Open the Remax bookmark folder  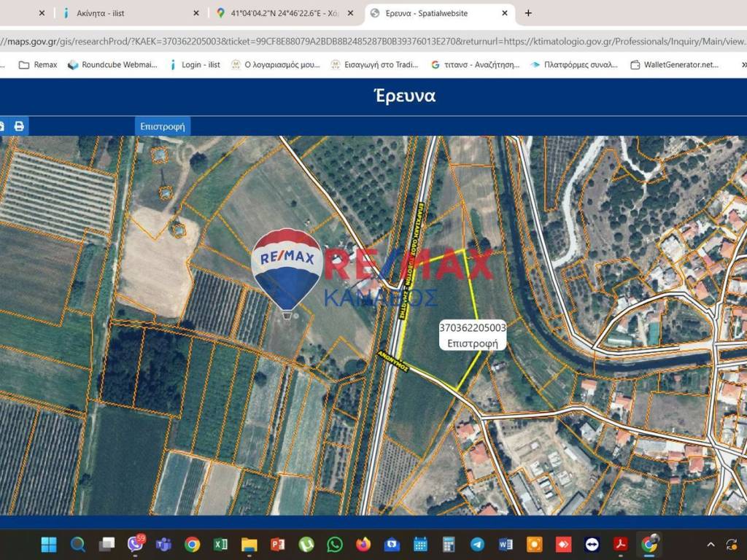[38, 65]
